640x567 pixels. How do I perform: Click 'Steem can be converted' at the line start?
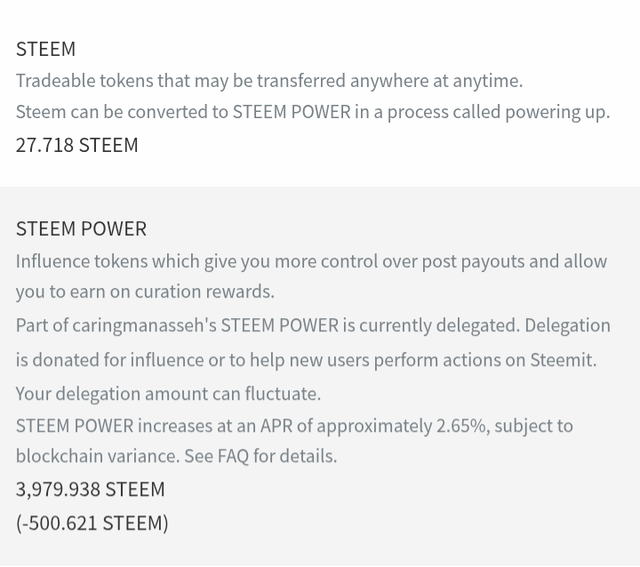[110, 112]
